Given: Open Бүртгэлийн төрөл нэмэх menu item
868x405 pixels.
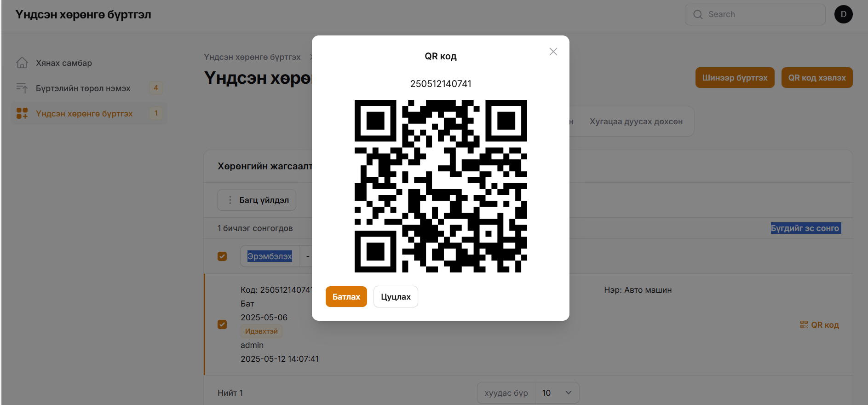Looking at the screenshot, I should pyautogui.click(x=83, y=88).
